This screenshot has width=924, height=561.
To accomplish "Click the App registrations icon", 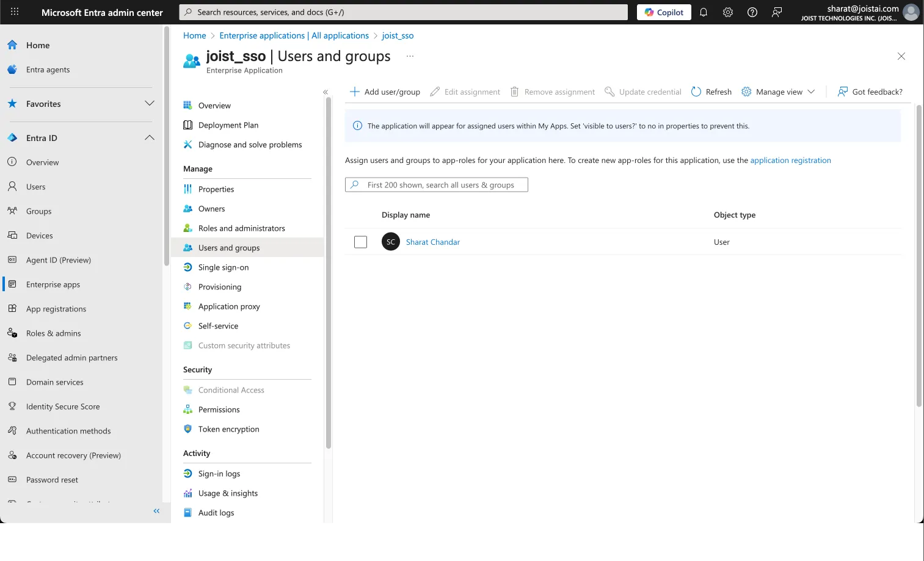I will pos(12,308).
